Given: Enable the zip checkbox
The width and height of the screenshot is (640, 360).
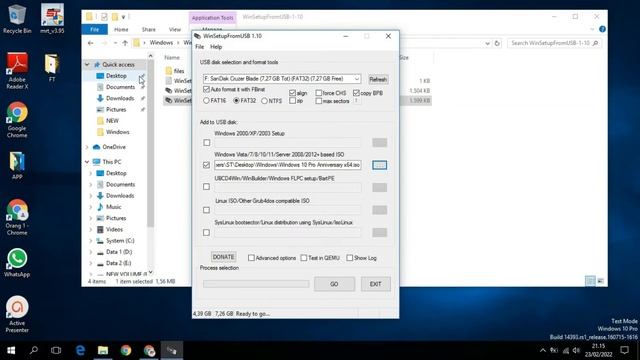Looking at the screenshot, I should tap(292, 101).
